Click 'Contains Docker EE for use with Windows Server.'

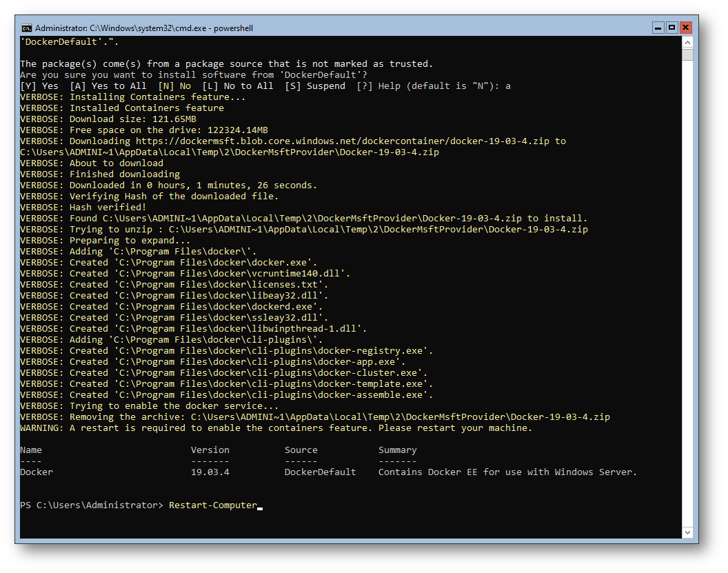click(x=507, y=472)
